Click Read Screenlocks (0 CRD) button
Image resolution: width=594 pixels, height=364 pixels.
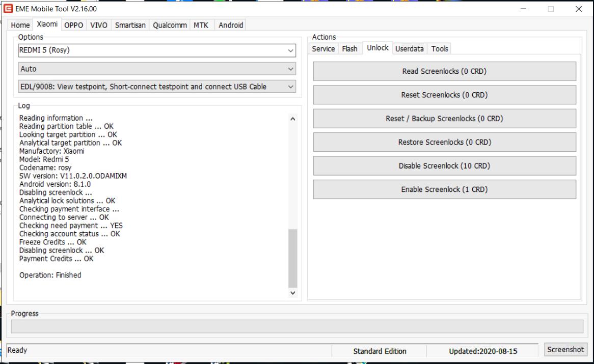444,71
